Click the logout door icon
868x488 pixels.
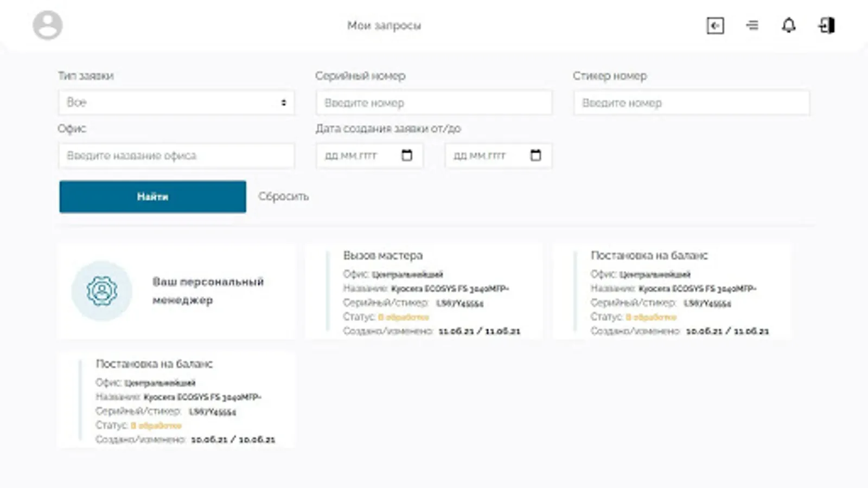tap(826, 25)
